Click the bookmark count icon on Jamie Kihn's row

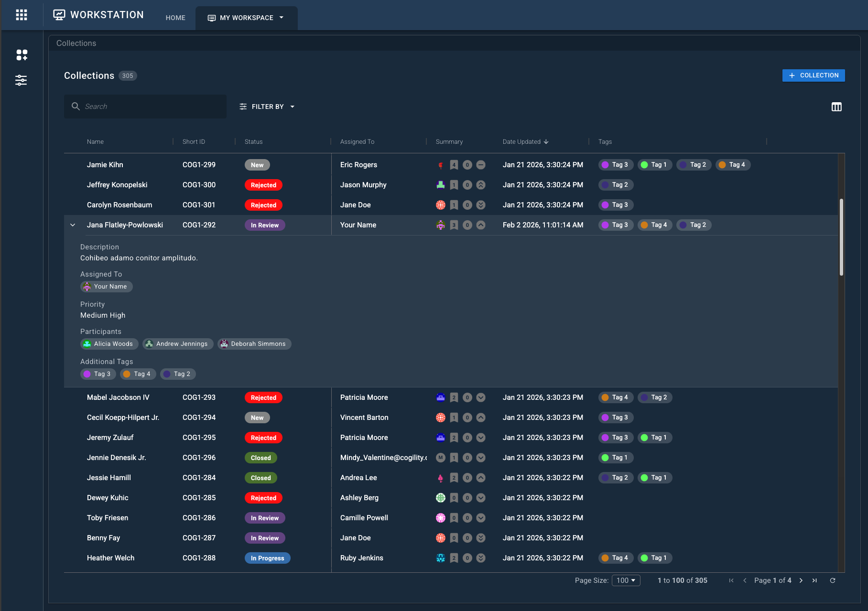coord(454,164)
